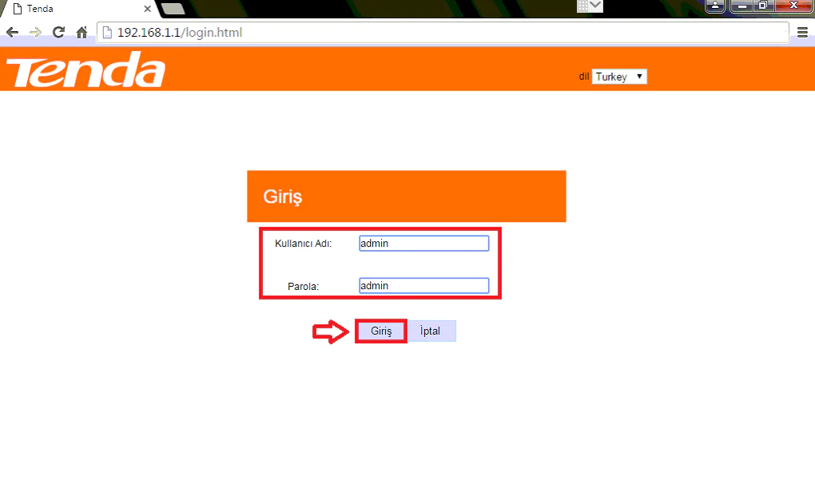Click the Tenda logo
The image size is (815, 504).
pos(85,69)
